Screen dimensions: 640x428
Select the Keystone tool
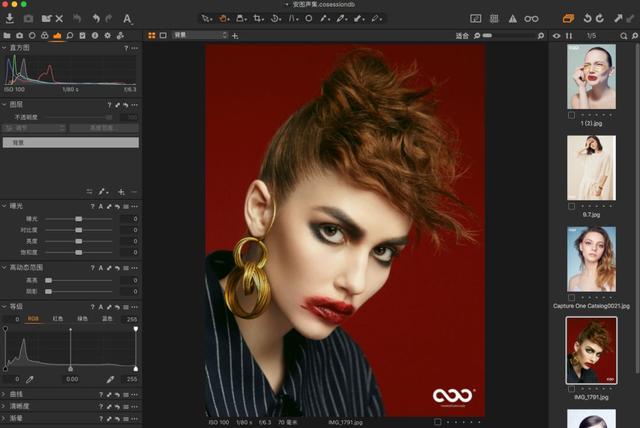293,18
